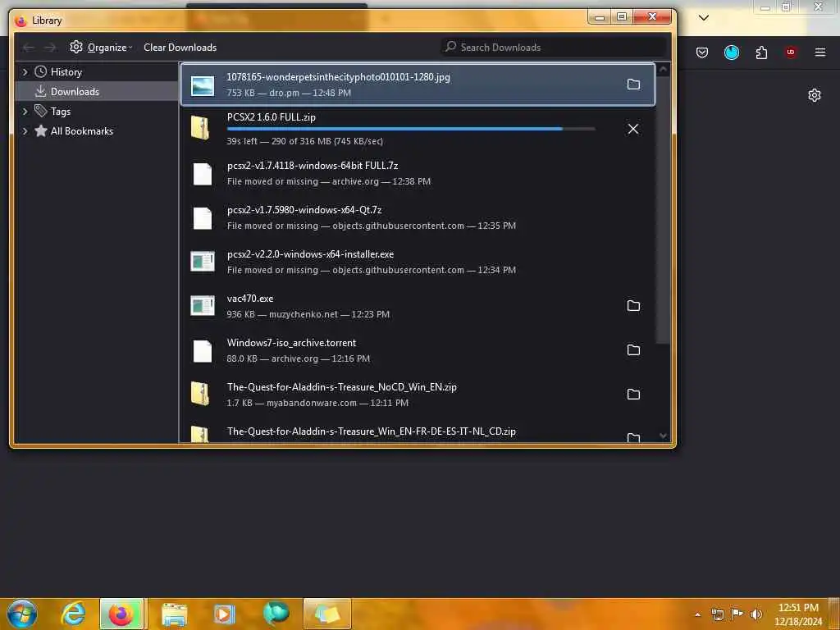The width and height of the screenshot is (840, 630).
Task: Click uBlock Origin icon in Firefox toolbar
Action: tap(791, 52)
